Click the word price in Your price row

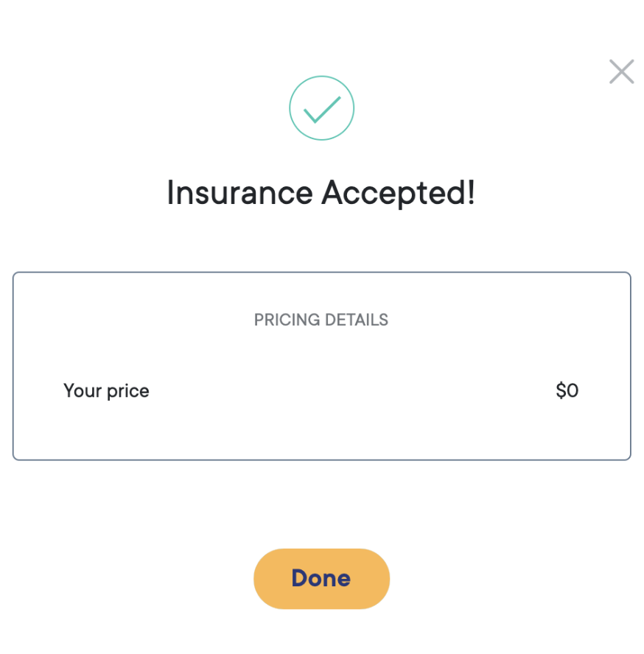tap(127, 392)
